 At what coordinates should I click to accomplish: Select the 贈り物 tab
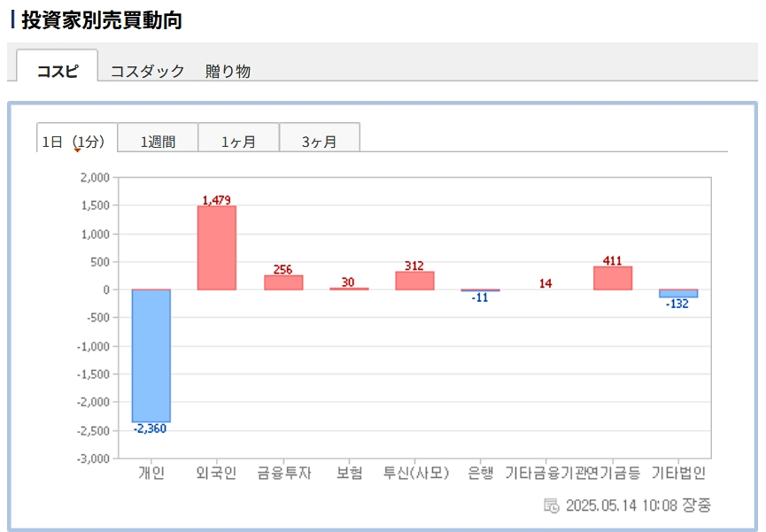[228, 72]
